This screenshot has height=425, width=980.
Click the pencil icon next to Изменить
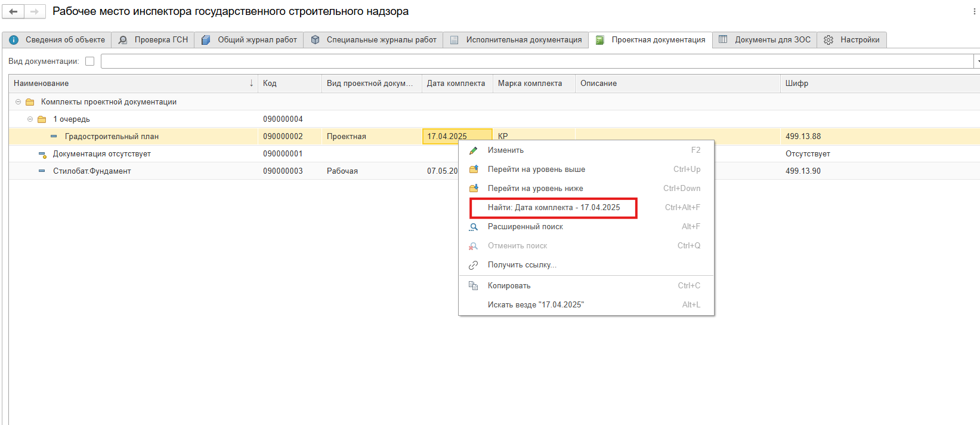474,150
